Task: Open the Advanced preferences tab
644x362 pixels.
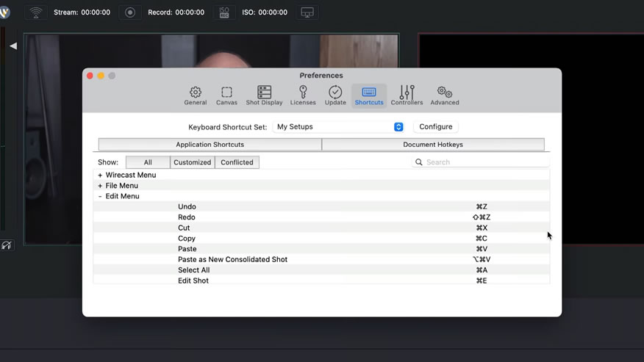Action: (x=444, y=95)
